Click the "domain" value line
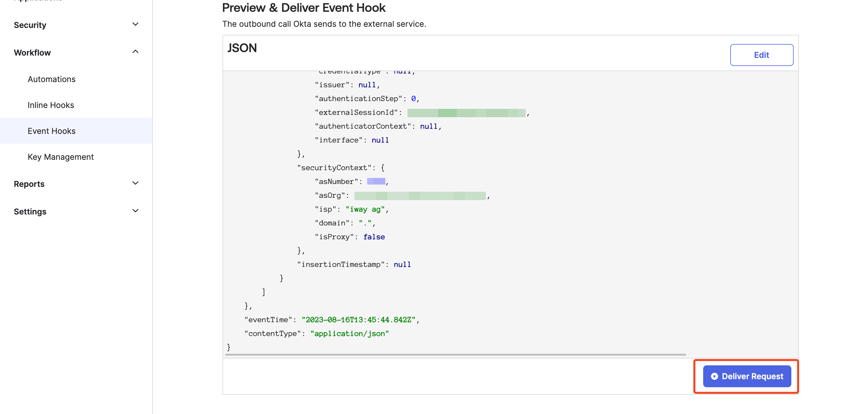This screenshot has height=414, width=868. [345, 223]
